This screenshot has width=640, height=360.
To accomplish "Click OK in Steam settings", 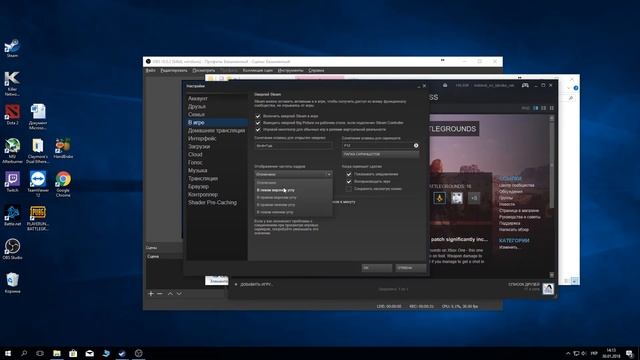I will pyautogui.click(x=377, y=268).
